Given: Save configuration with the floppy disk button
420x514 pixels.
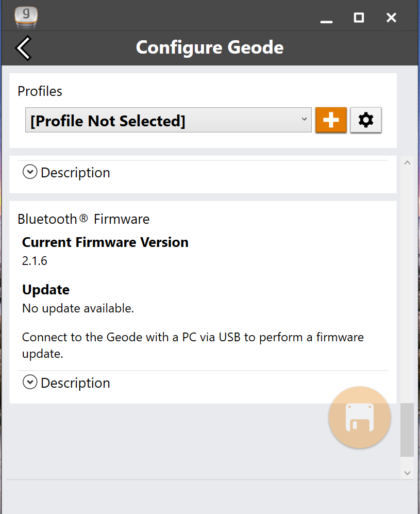Looking at the screenshot, I should [359, 417].
